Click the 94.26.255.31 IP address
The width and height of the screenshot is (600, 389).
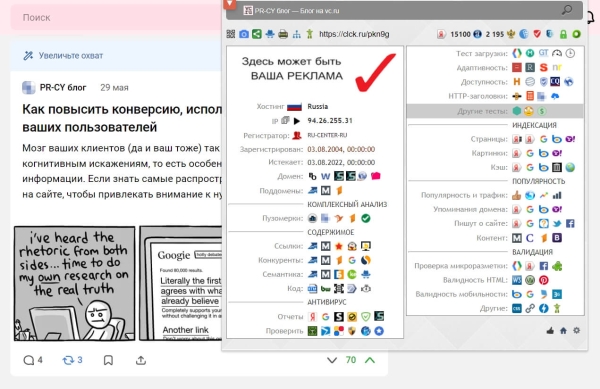[x=330, y=120]
